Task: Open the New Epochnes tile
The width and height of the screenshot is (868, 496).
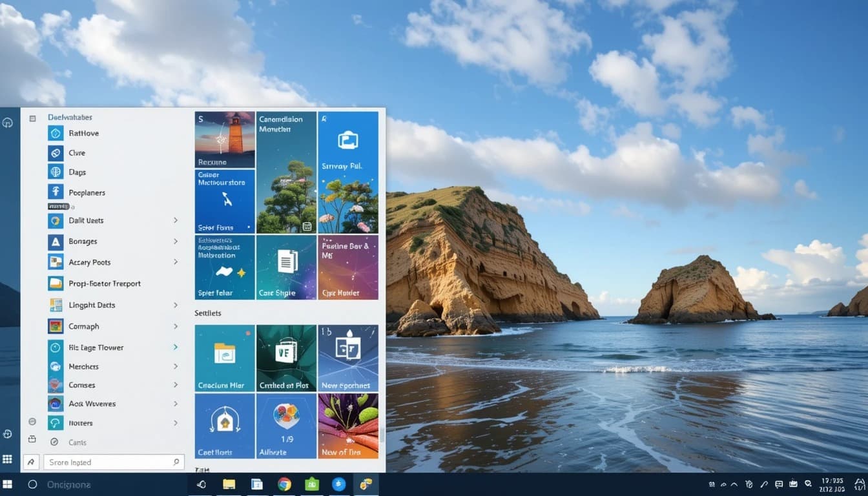Action: (348, 358)
